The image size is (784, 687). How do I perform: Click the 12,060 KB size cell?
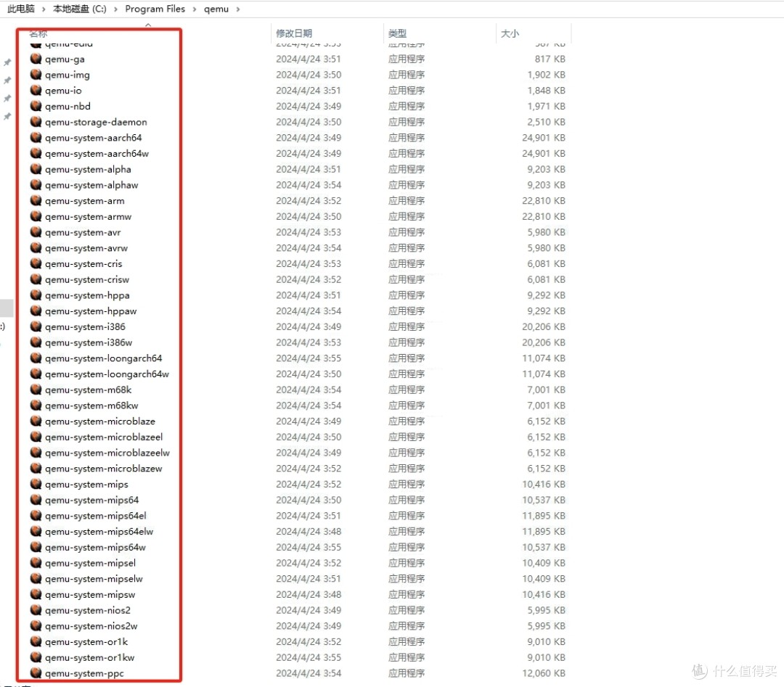(544, 673)
